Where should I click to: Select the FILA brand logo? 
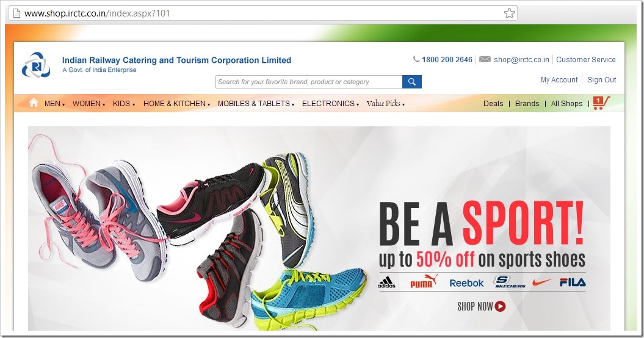click(x=573, y=282)
